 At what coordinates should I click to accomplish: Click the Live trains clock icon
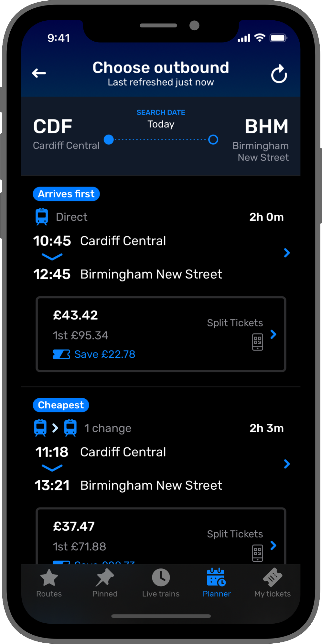tap(161, 578)
